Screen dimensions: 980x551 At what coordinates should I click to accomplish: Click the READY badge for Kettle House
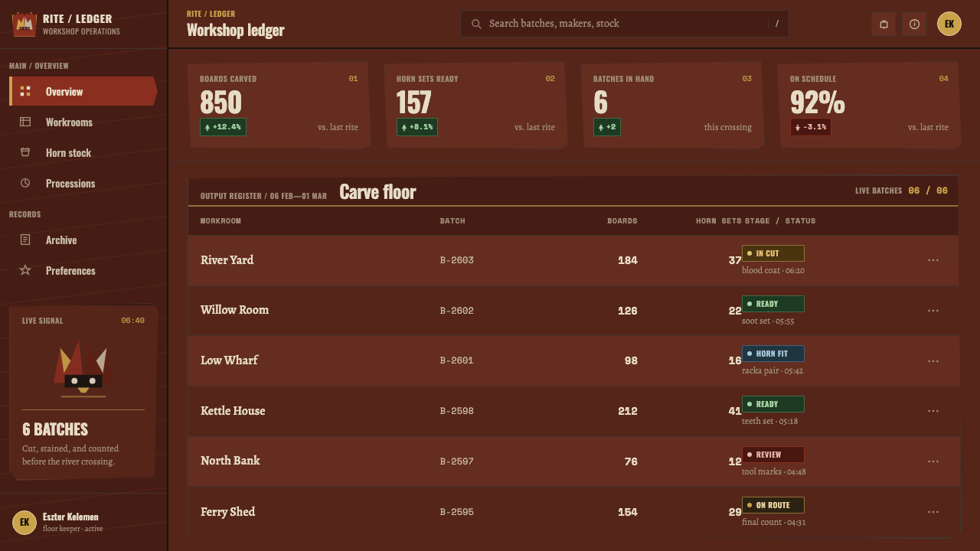(773, 404)
